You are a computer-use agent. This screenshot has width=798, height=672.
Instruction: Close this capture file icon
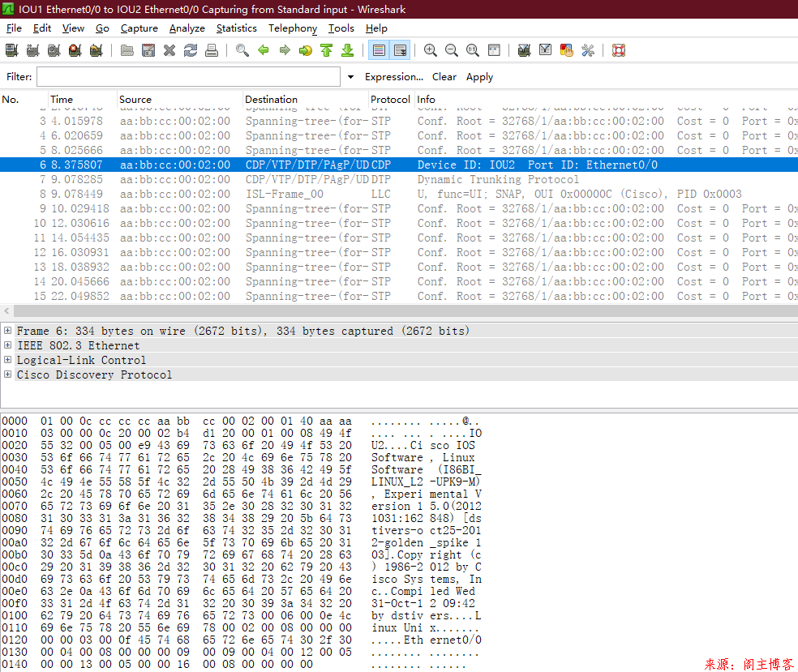(x=169, y=50)
